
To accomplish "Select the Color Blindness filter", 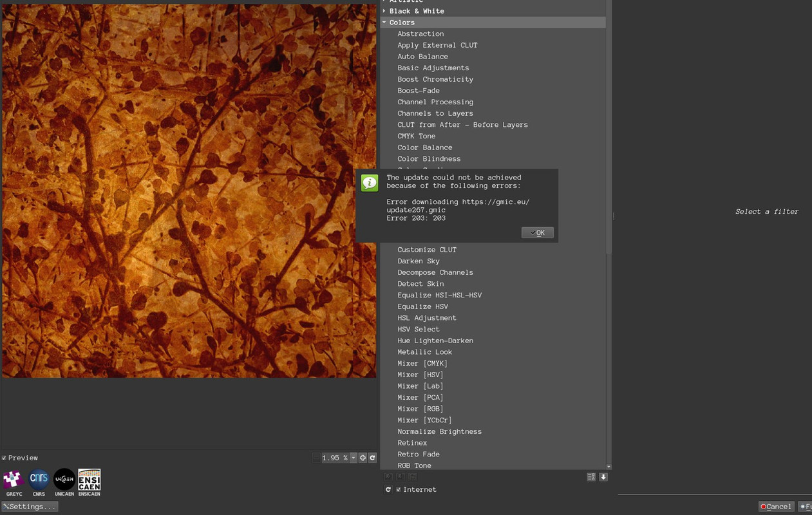I will [429, 159].
